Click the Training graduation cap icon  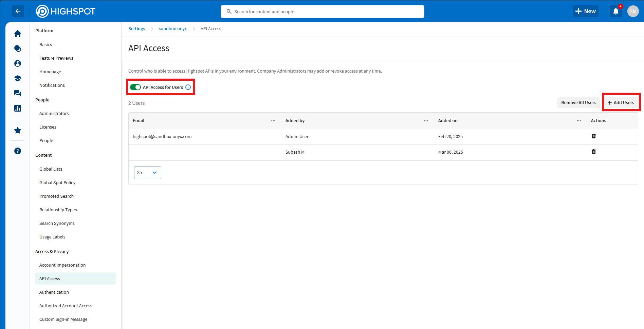coord(18,78)
